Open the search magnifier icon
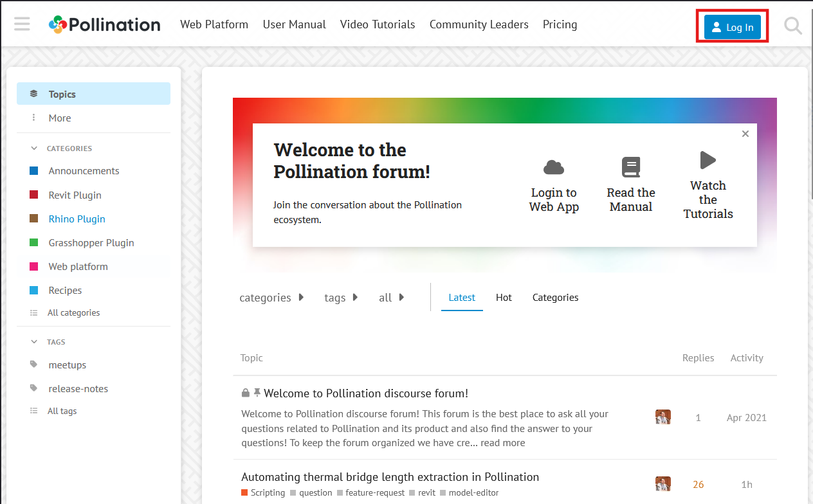 point(793,26)
